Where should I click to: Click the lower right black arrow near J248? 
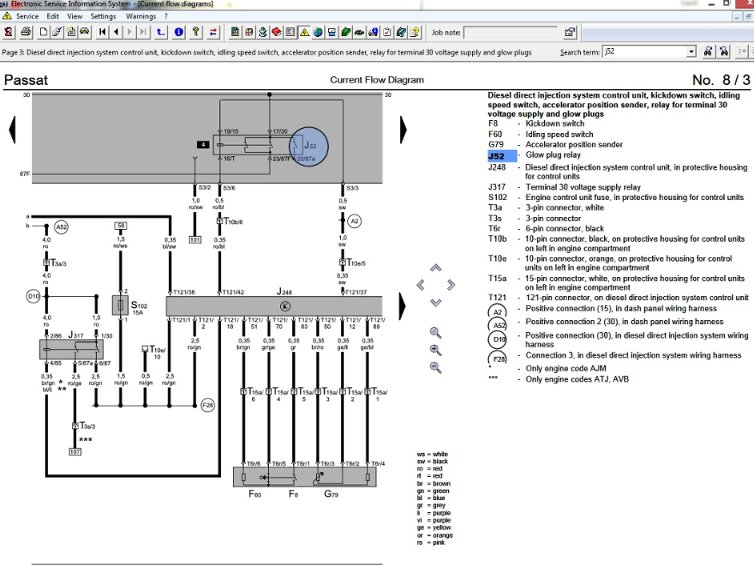tap(402, 306)
